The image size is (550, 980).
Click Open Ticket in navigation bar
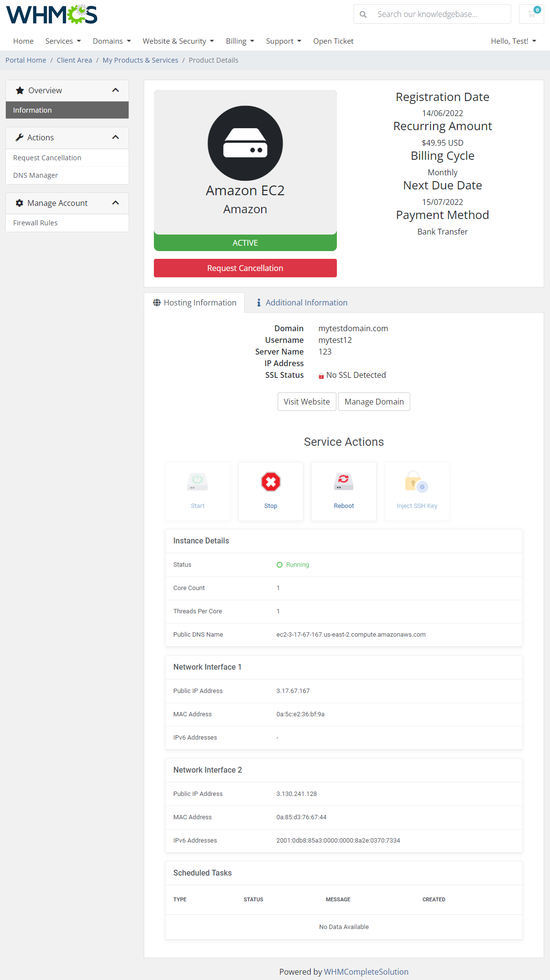click(333, 41)
